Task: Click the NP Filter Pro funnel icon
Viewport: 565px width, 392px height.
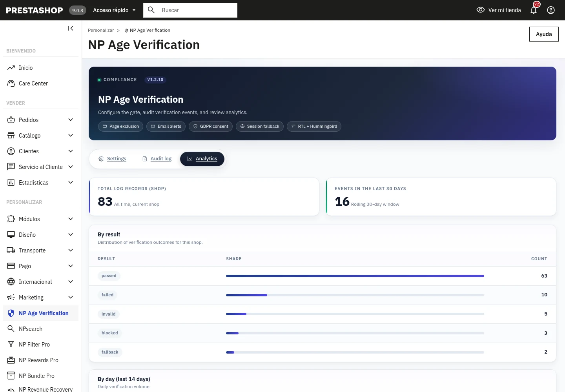Action: click(11, 345)
